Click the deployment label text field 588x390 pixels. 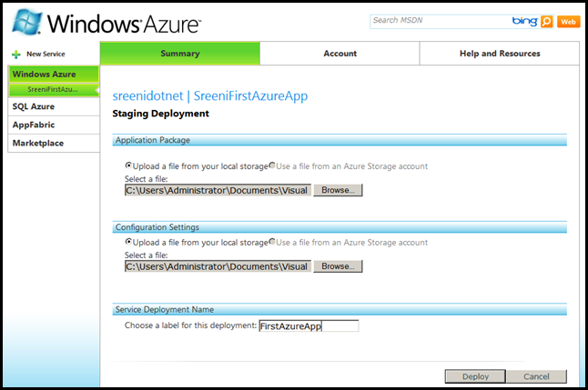point(309,325)
